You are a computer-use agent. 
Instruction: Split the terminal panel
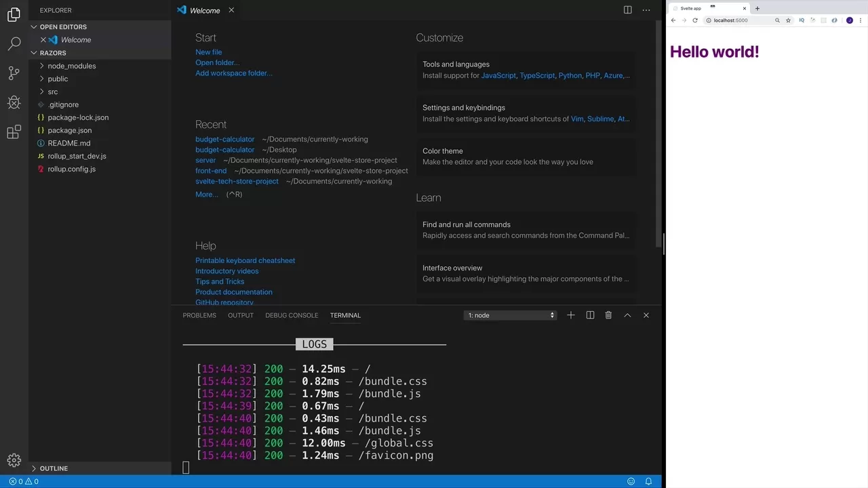(x=590, y=315)
